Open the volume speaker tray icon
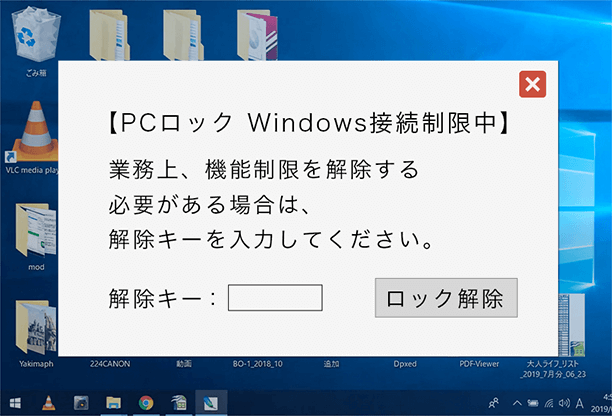This screenshot has height=416, width=612. [x=564, y=403]
